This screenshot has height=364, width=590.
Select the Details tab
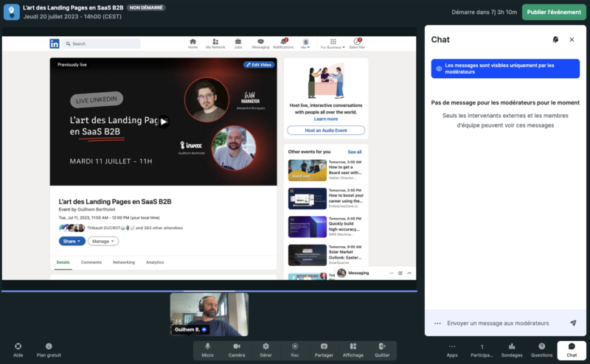(x=63, y=262)
